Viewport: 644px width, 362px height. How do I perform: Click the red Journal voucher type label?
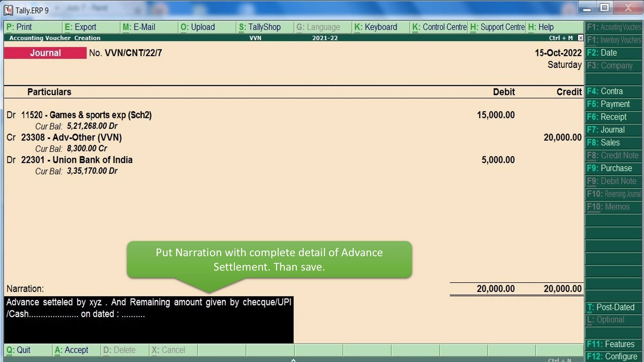[45, 53]
